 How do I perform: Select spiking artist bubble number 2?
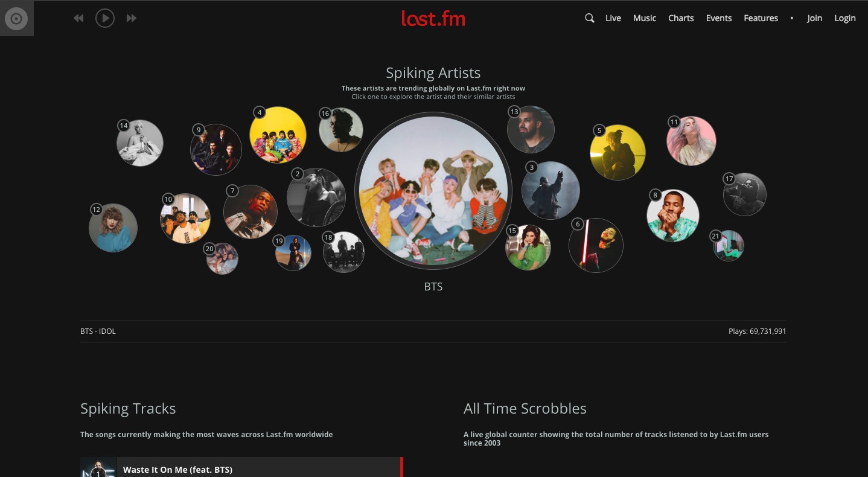pos(316,197)
